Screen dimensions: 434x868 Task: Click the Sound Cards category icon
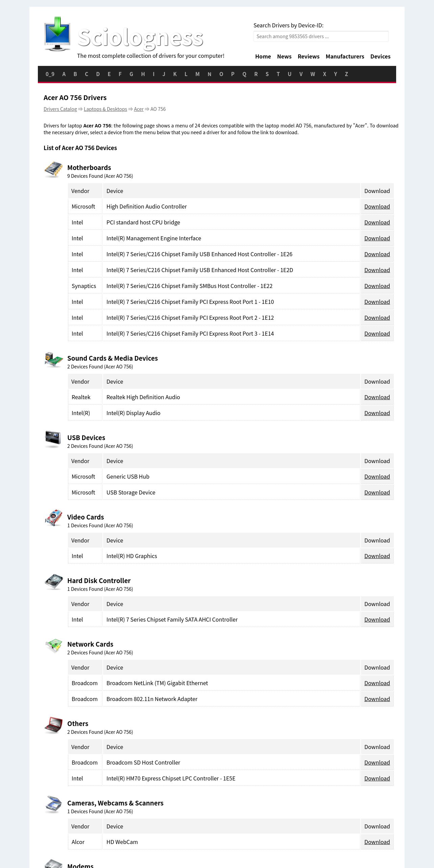tap(54, 360)
